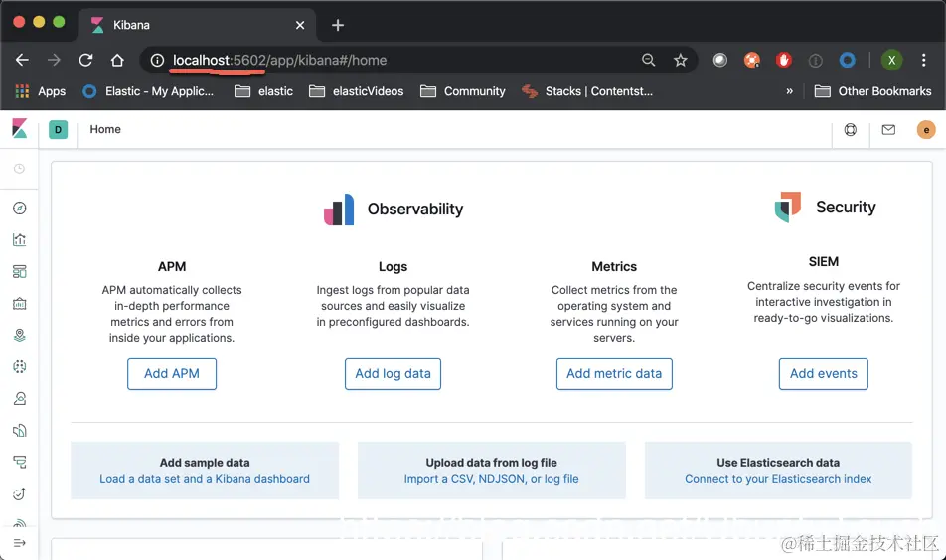Open the Other Bookmarks folder
Viewport: 946px width, 560px height.
pyautogui.click(x=873, y=91)
